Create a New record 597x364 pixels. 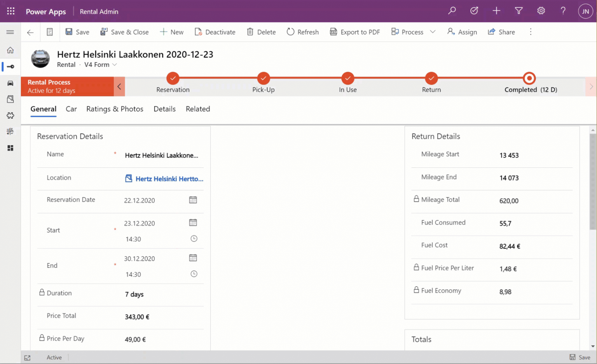coord(172,32)
